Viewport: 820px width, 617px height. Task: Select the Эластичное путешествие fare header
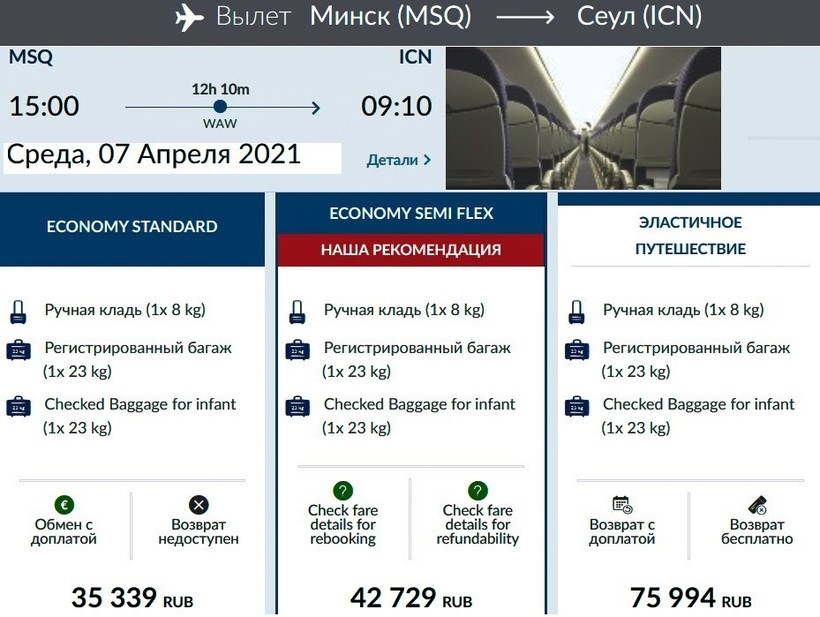click(x=690, y=234)
